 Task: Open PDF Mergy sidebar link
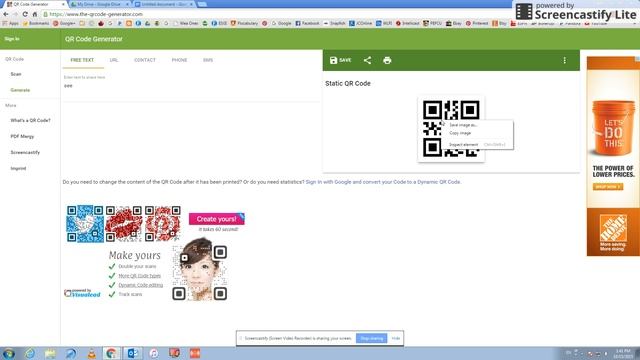pyautogui.click(x=22, y=136)
